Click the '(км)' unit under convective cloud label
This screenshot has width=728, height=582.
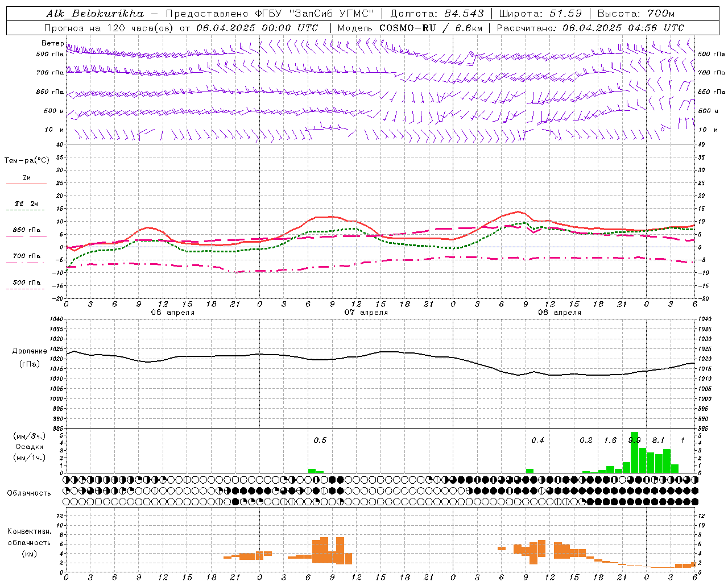pyautogui.click(x=30, y=554)
